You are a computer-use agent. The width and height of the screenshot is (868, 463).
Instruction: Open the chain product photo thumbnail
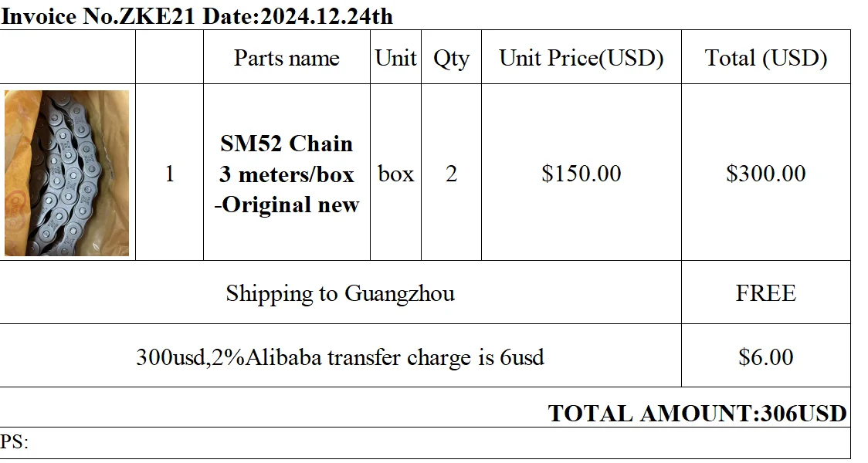(x=67, y=173)
